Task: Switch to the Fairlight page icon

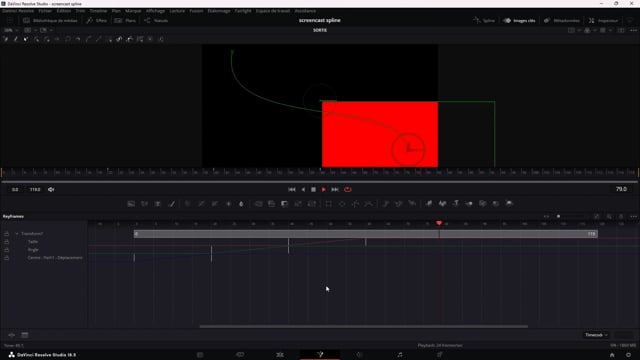Action: [400, 355]
